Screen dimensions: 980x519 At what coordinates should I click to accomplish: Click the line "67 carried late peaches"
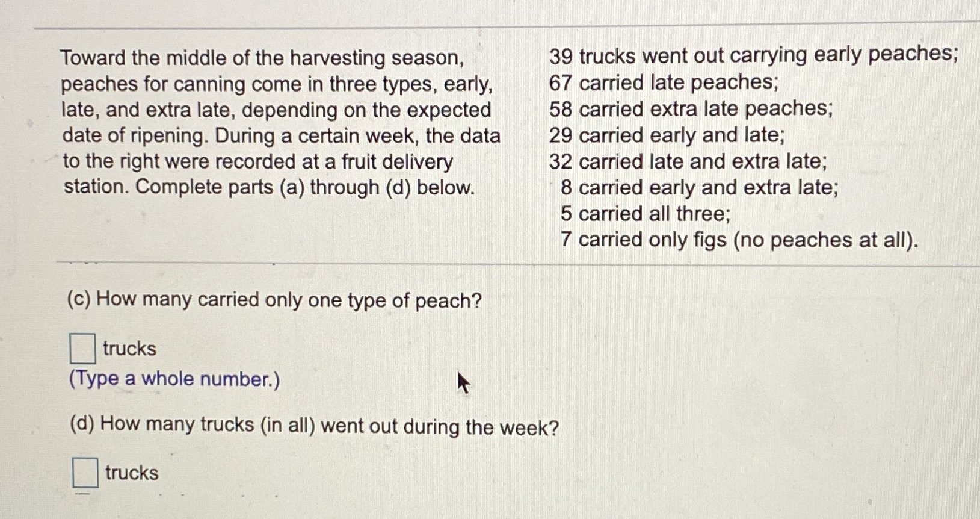pos(664,82)
